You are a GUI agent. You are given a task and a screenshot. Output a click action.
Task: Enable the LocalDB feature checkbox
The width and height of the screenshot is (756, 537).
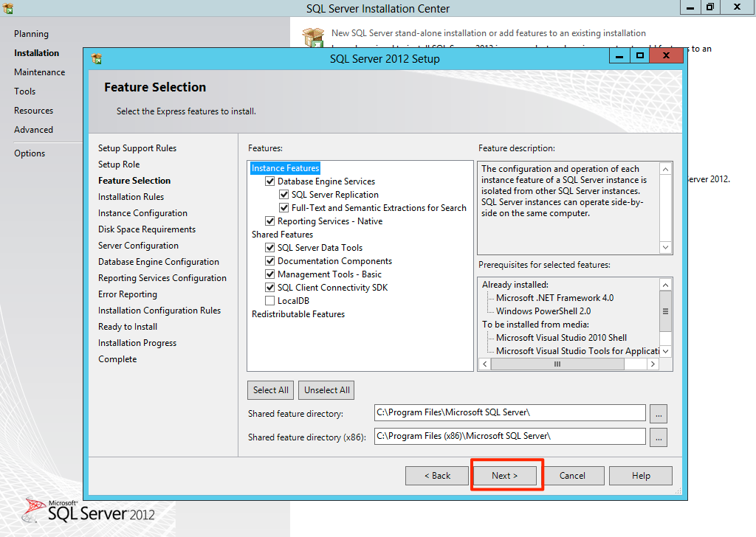coord(270,300)
